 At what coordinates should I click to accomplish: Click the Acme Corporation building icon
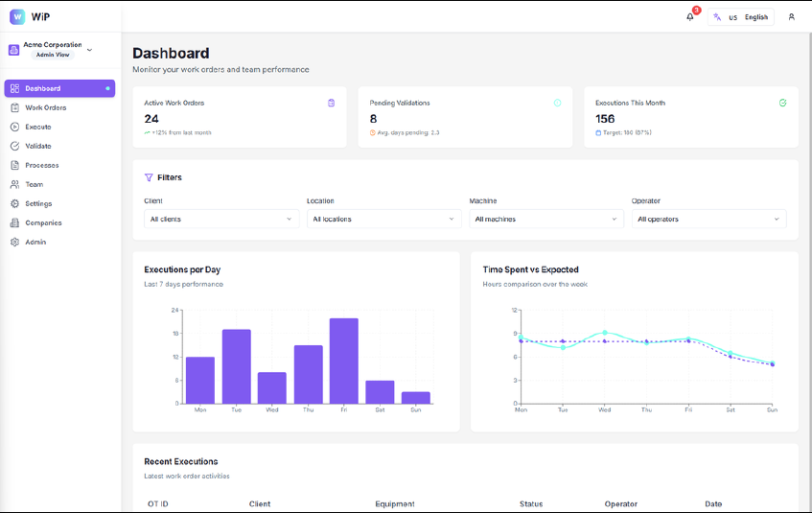pos(14,50)
